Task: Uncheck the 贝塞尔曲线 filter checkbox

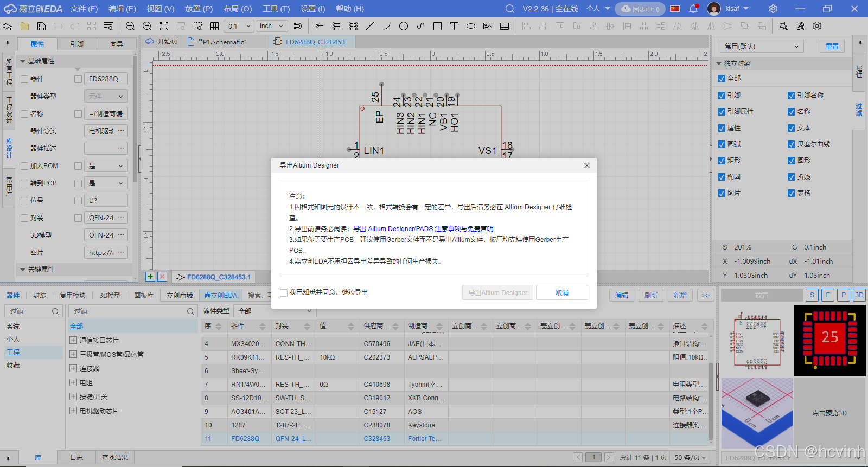Action: [792, 144]
